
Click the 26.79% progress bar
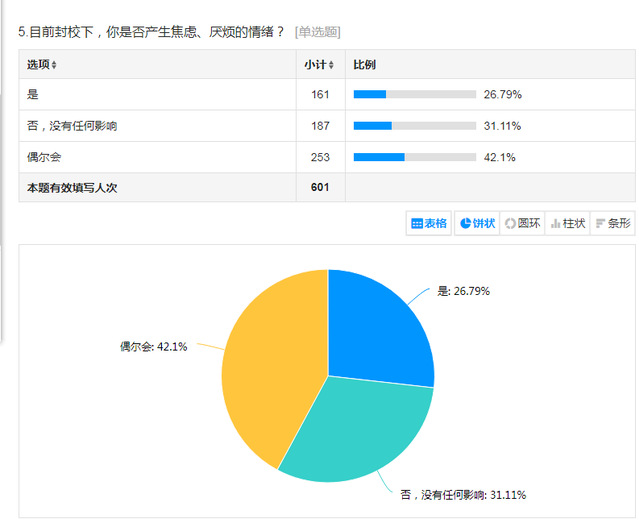(x=414, y=94)
